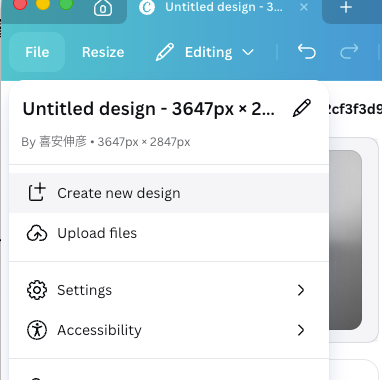
Task: Click the Upload files cloud icon
Action: pyautogui.click(x=37, y=233)
